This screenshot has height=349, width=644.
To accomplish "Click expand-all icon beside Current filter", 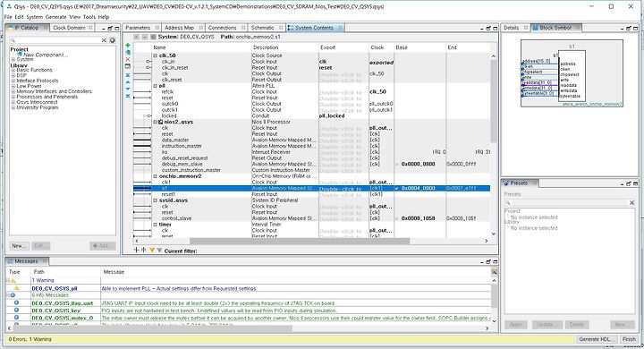I will click(x=136, y=250).
